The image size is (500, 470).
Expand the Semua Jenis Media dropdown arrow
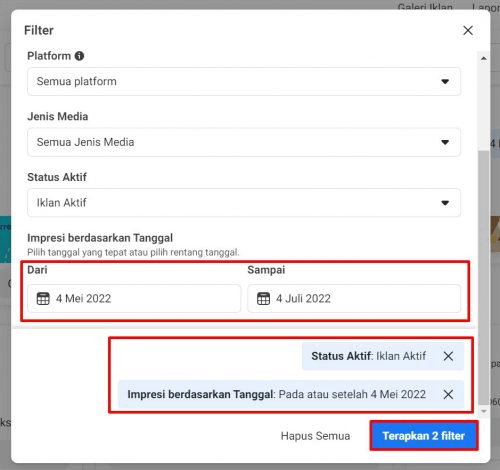445,142
